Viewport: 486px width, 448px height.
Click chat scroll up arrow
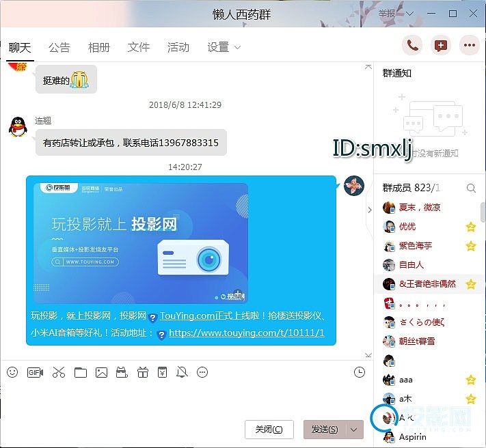(x=368, y=67)
